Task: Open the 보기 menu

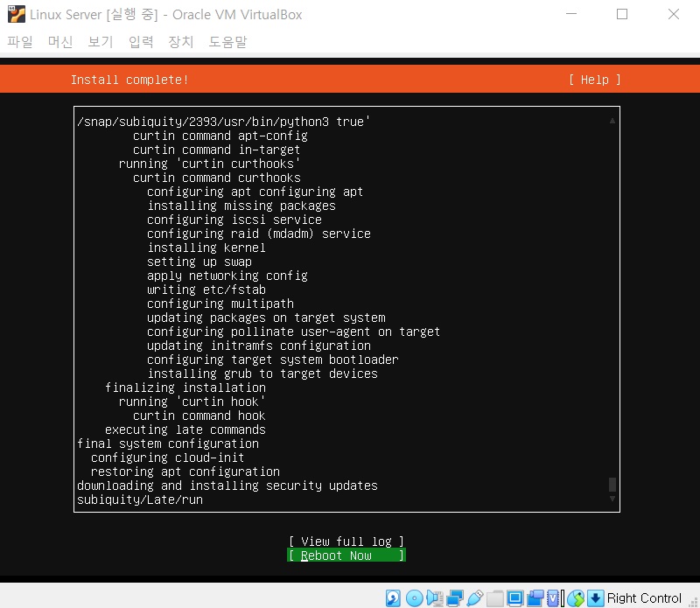Action: pos(101,42)
